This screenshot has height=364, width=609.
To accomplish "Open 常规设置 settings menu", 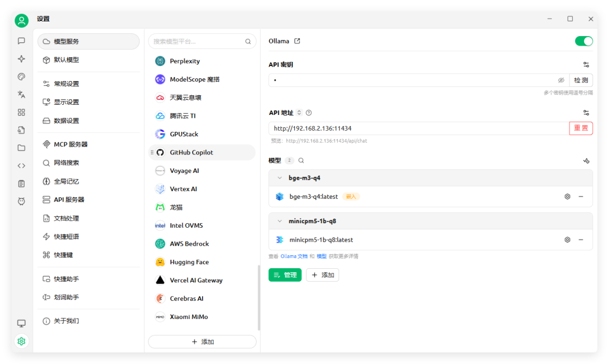I will (x=89, y=84).
